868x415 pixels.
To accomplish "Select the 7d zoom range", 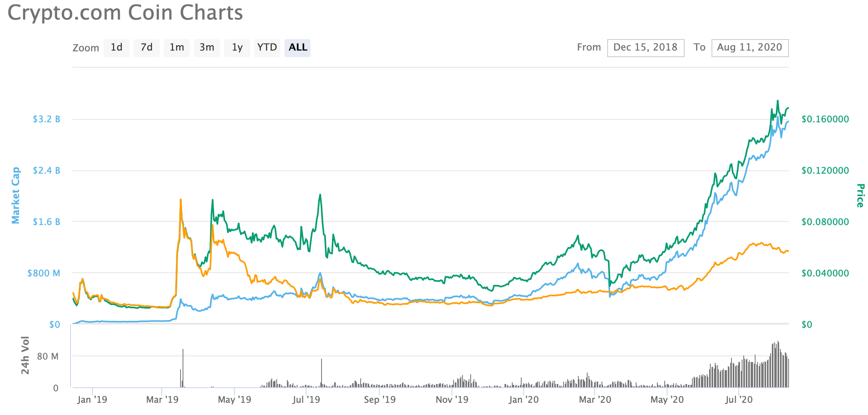I will (147, 47).
